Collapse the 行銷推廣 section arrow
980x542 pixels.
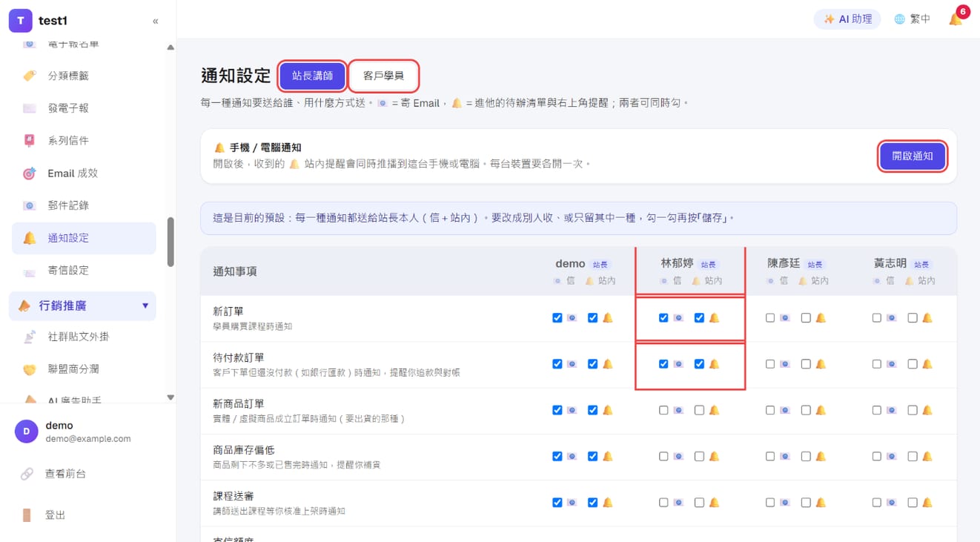(145, 305)
